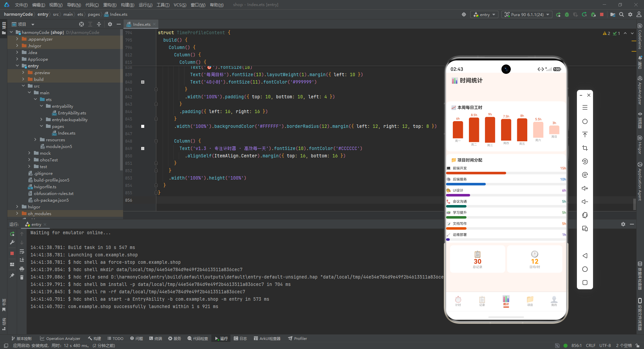Open the VCS(S) menu
This screenshot has width=644, height=349.
click(x=180, y=5)
